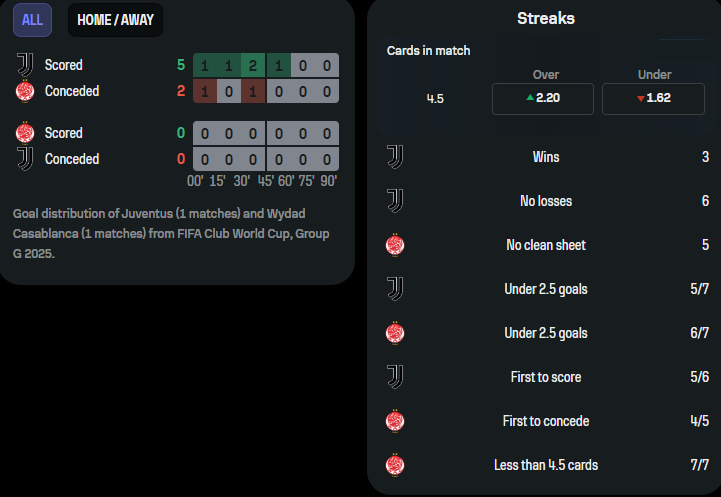The image size is (721, 497).
Task: Click the Cards in match 4.5 line
Action: (435, 98)
